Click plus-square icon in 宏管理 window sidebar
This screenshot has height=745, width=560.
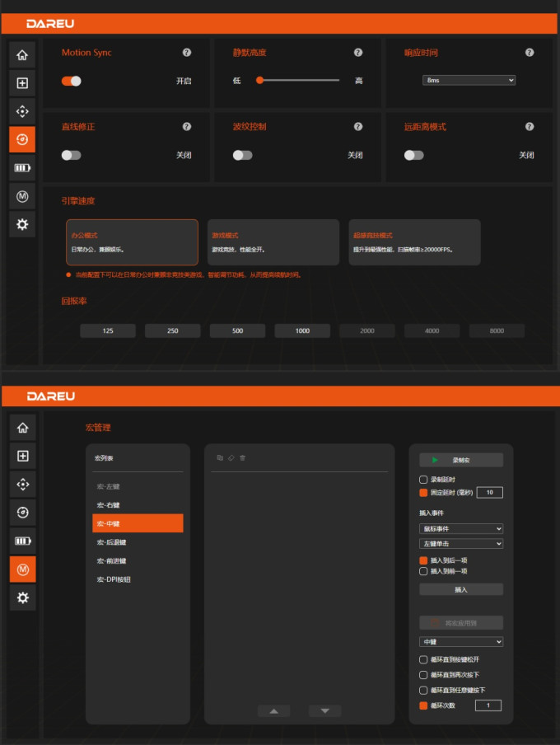click(x=23, y=456)
